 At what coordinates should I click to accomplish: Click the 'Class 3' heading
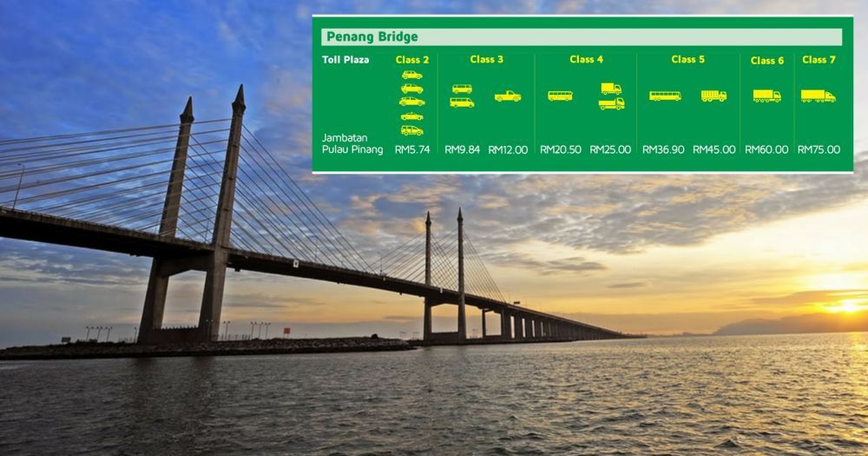[x=487, y=59]
